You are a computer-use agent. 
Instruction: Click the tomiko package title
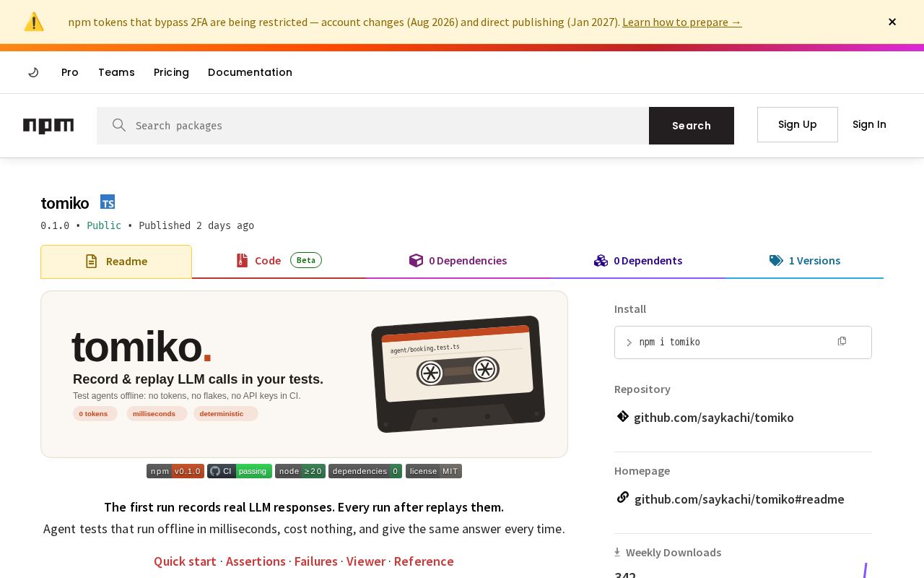65,203
